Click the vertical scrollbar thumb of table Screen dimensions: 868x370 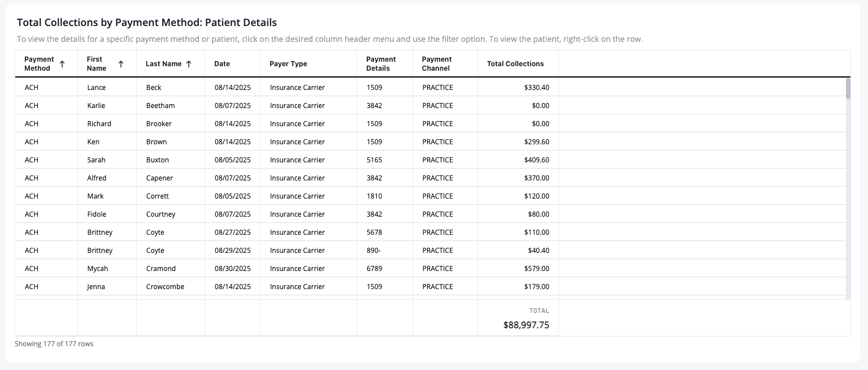(x=848, y=88)
